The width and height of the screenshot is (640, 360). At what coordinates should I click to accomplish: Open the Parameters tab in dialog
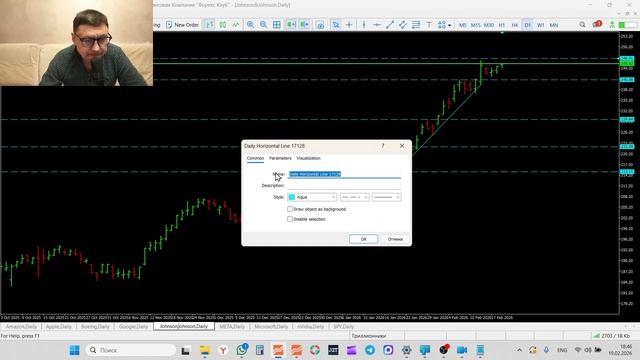(280, 158)
